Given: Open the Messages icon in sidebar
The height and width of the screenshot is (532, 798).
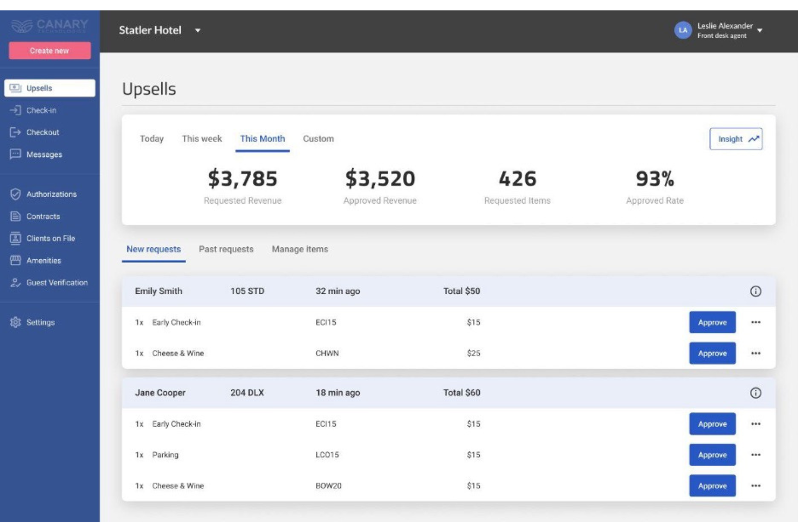Looking at the screenshot, I should pyautogui.click(x=15, y=154).
